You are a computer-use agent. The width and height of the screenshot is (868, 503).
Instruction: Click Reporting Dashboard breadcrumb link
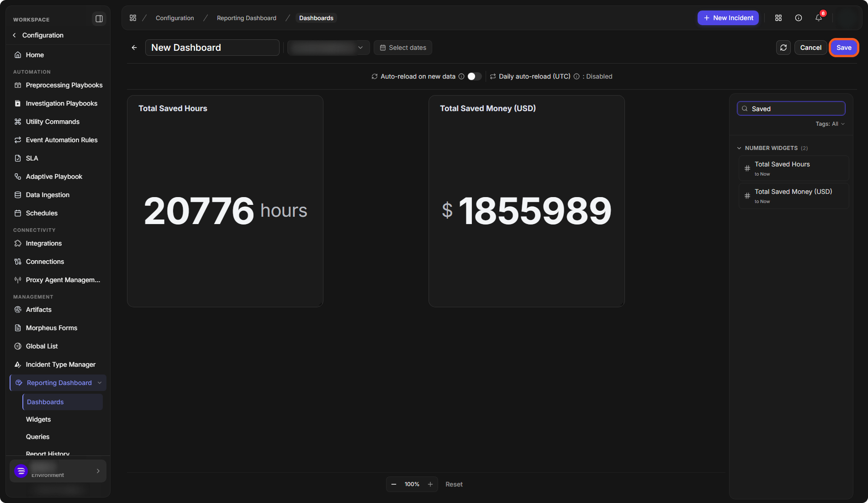(247, 18)
